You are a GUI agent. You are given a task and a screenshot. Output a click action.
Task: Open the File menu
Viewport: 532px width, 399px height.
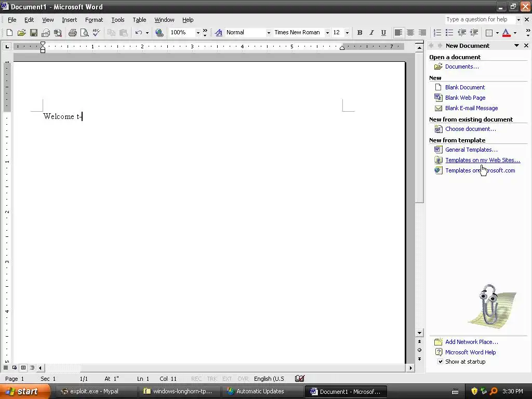pyautogui.click(x=12, y=20)
